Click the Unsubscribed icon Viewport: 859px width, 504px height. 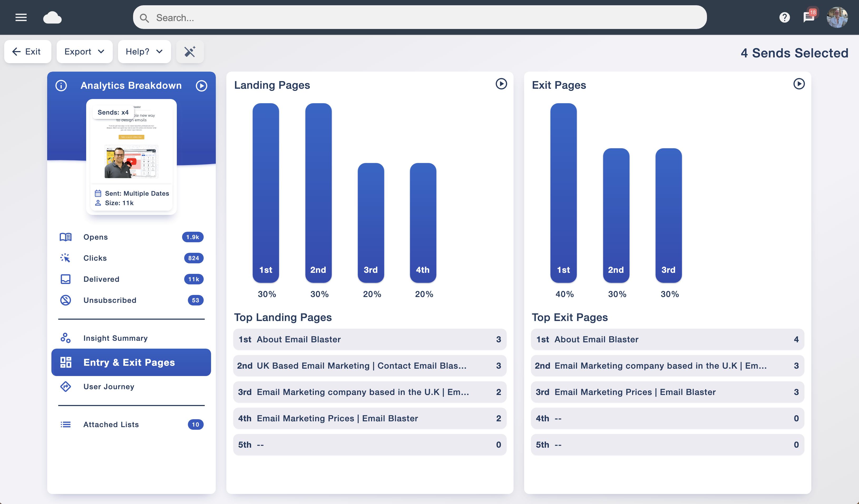point(65,300)
